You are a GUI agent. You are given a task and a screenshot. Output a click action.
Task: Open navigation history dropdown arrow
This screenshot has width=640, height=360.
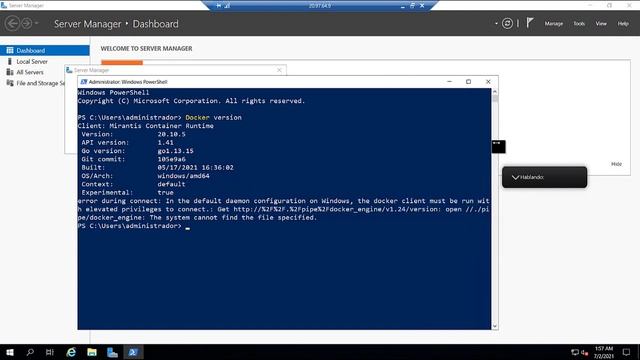(37, 24)
